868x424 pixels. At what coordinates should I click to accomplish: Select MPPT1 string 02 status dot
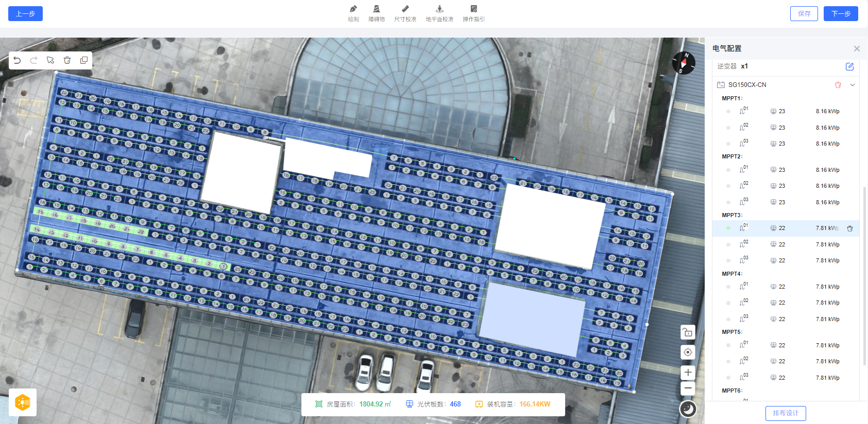pyautogui.click(x=728, y=128)
